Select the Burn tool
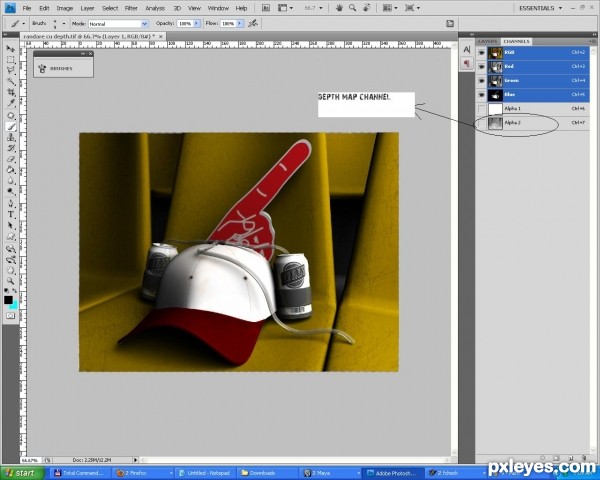 click(x=11, y=191)
